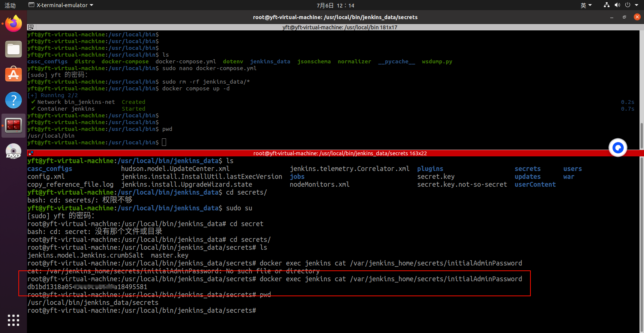The image size is (644, 333).
Task: Open the network status icon
Action: point(607,5)
